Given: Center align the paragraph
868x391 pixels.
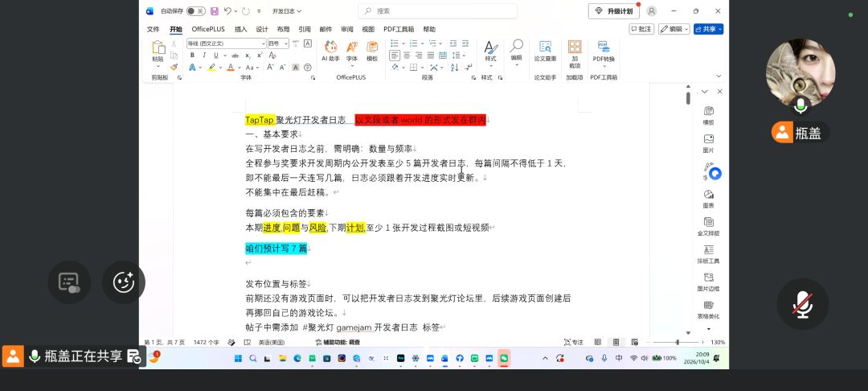Looking at the screenshot, I should (x=407, y=55).
